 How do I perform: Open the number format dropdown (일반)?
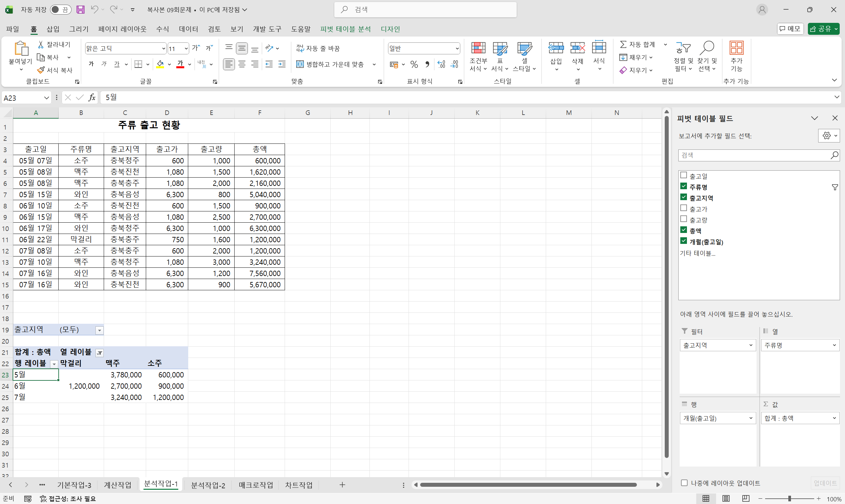(457, 49)
